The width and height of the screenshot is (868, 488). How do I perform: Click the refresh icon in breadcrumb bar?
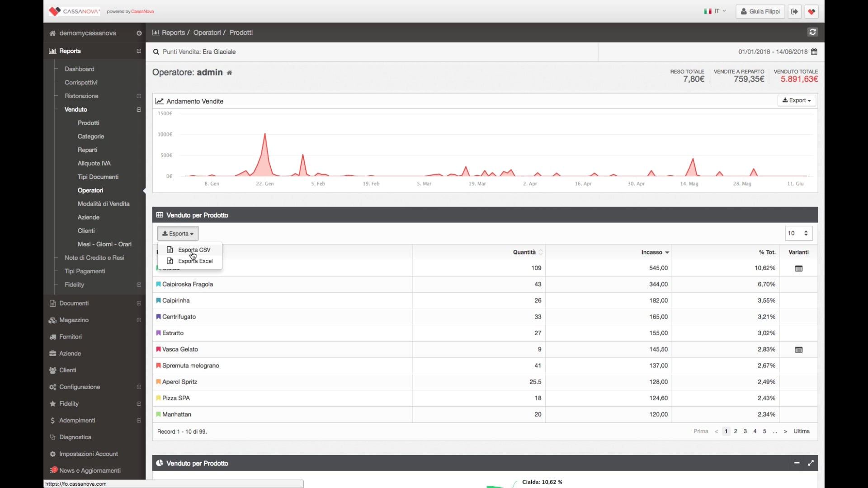coord(812,32)
